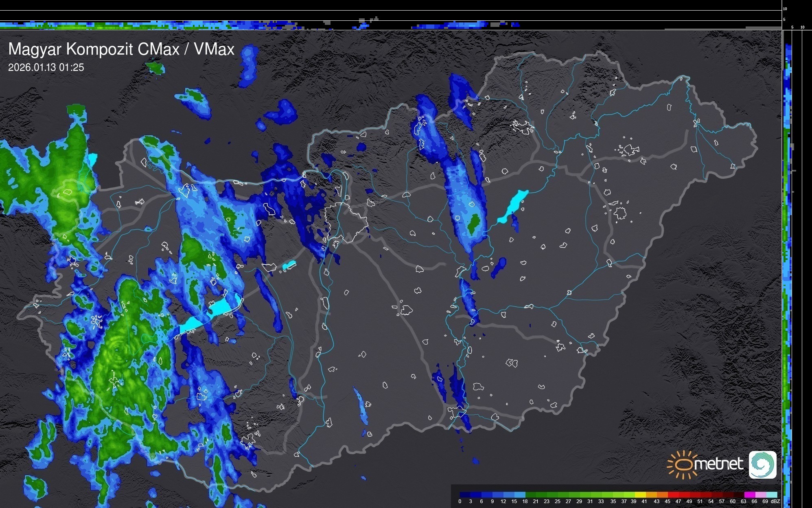Select the magenta 63 dBZ legend swatch
Viewport: 812px width, 508px height.
point(749,495)
